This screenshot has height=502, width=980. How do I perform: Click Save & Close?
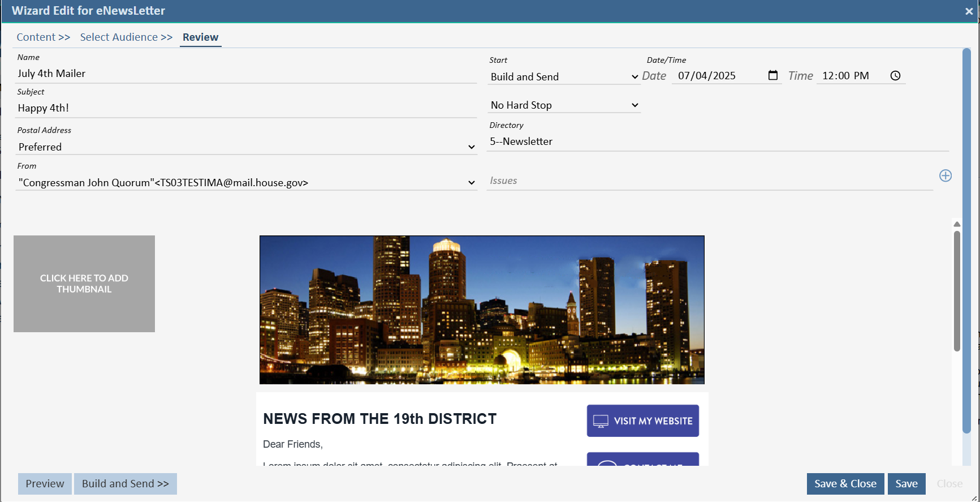point(845,484)
